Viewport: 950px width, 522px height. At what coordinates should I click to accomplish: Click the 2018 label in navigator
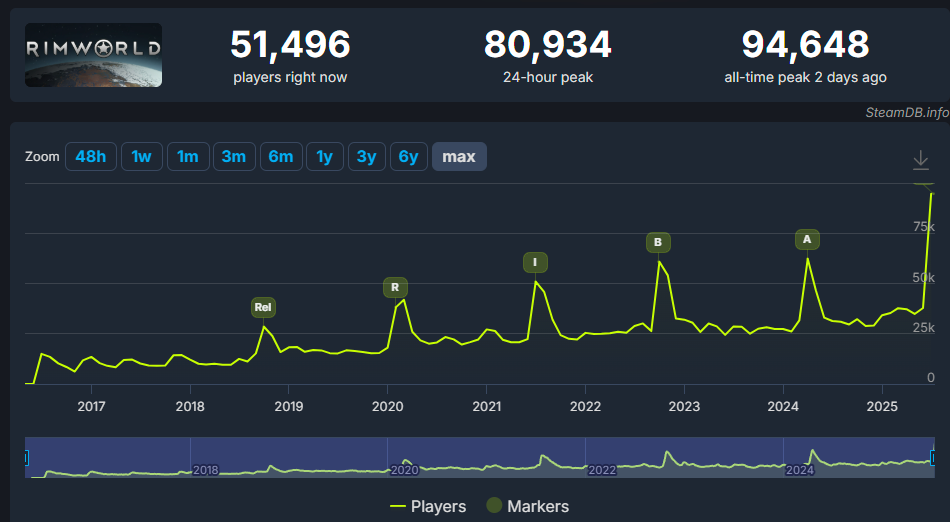205,471
